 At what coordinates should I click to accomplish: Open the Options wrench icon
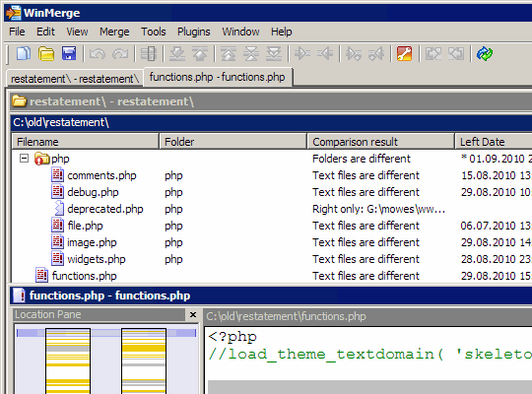point(405,53)
